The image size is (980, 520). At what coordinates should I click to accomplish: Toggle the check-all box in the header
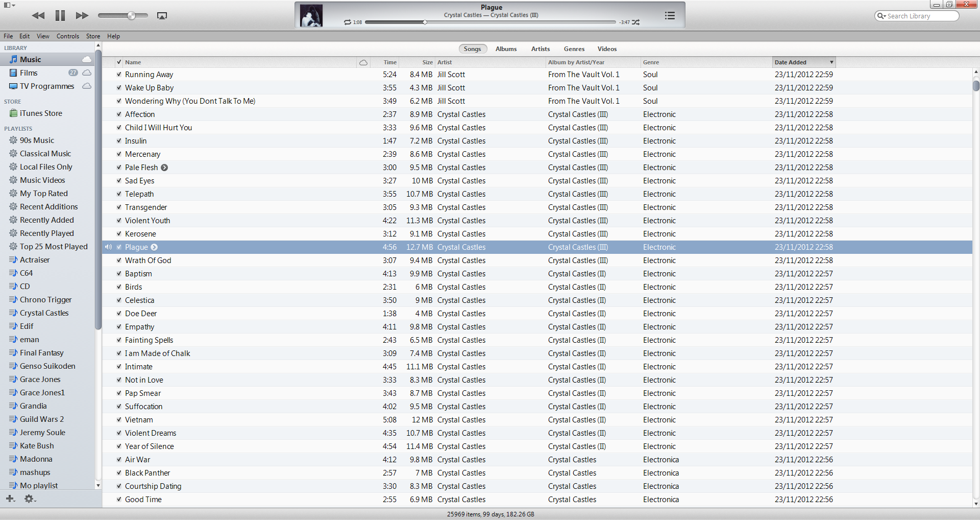(119, 62)
